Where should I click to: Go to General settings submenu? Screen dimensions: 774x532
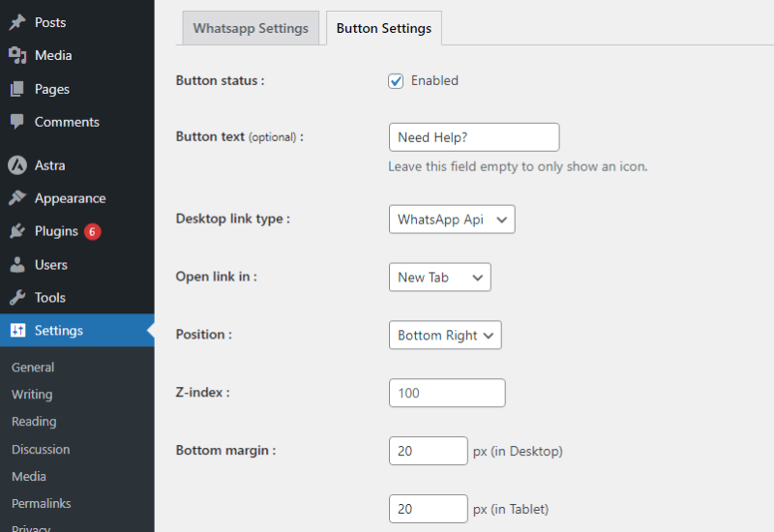[33, 368]
